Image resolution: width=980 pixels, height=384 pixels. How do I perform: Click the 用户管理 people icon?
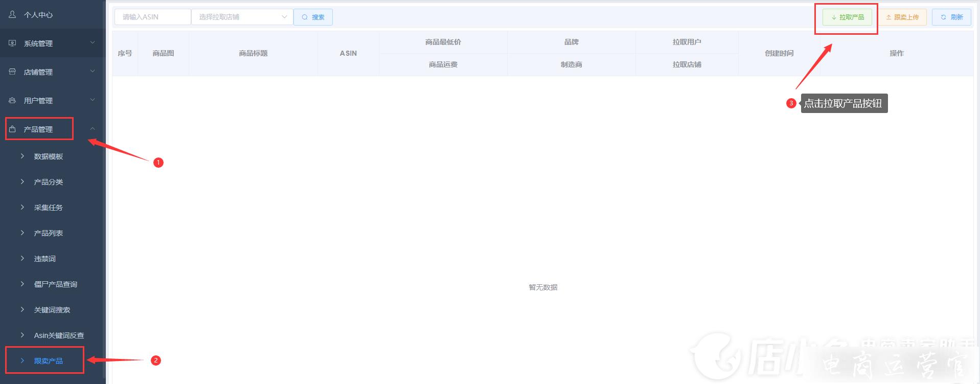[x=12, y=101]
